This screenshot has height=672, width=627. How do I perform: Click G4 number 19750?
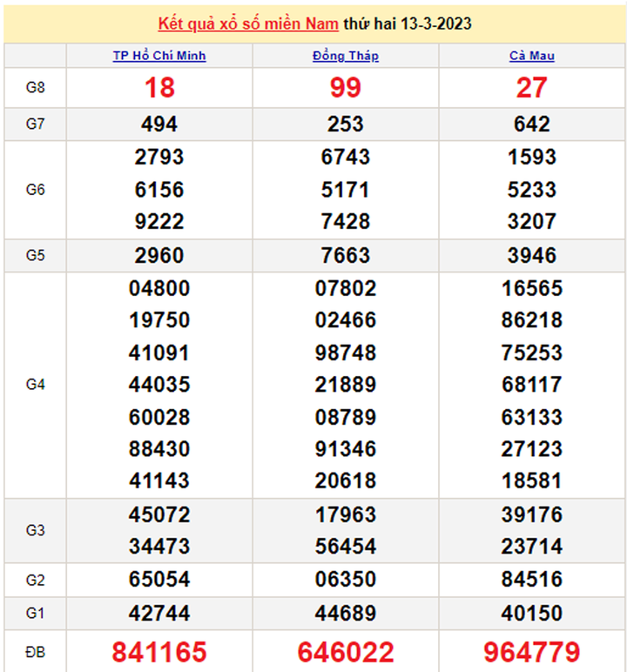pyautogui.click(x=159, y=320)
